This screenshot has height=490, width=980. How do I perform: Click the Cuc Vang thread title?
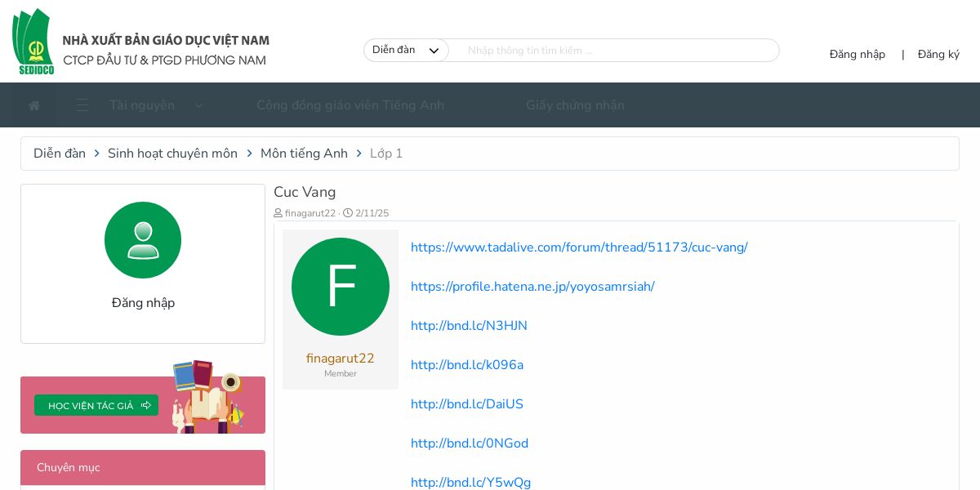point(305,192)
